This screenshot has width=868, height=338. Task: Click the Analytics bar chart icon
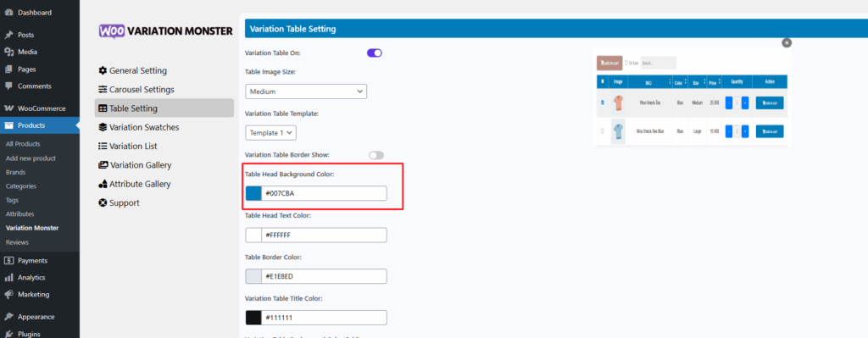(8, 278)
